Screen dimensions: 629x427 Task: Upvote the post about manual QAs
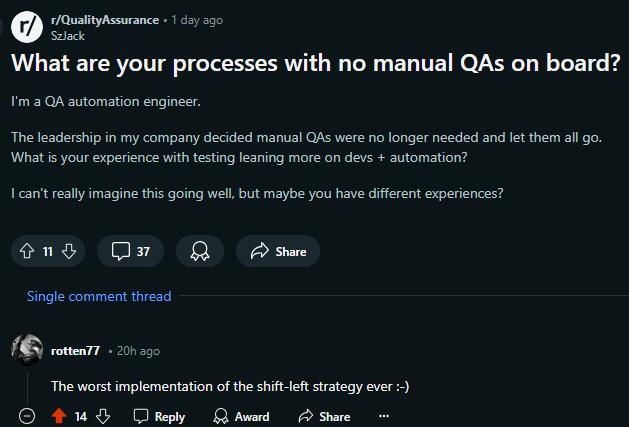27,251
